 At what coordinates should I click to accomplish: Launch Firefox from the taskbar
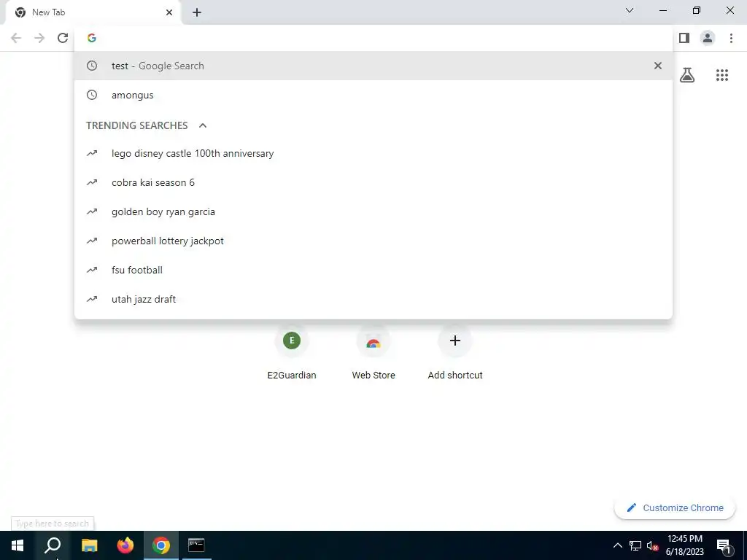click(x=125, y=545)
